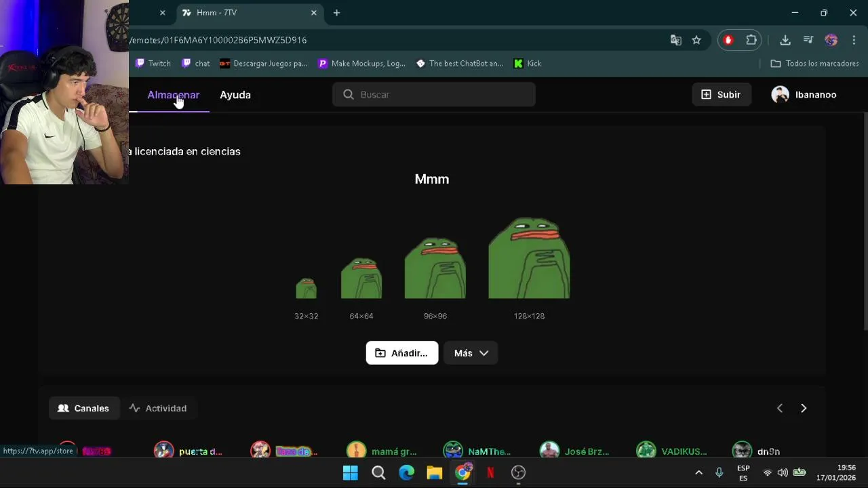Open the VADIKUS... channel
The height and width of the screenshot is (488, 868).
pyautogui.click(x=672, y=451)
